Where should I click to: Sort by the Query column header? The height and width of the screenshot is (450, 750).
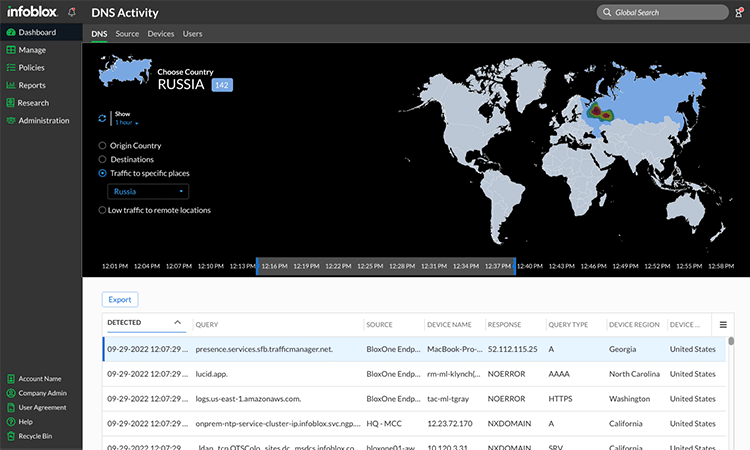tap(207, 325)
